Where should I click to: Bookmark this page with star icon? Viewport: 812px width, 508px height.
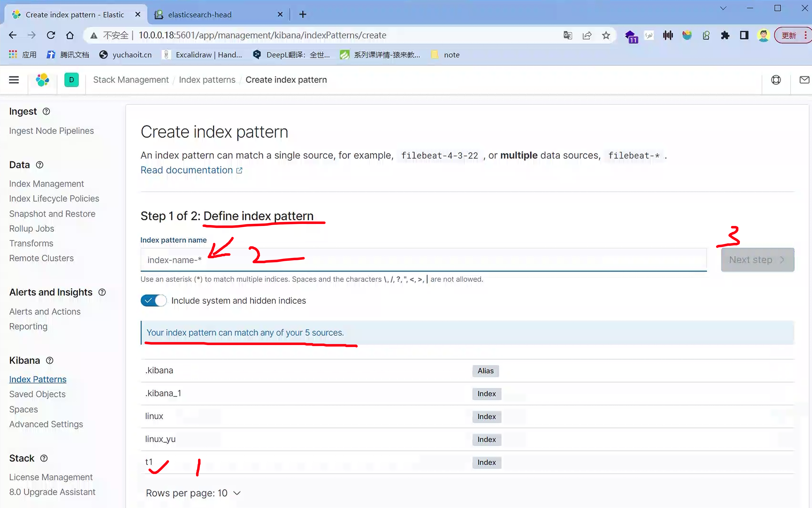point(606,35)
